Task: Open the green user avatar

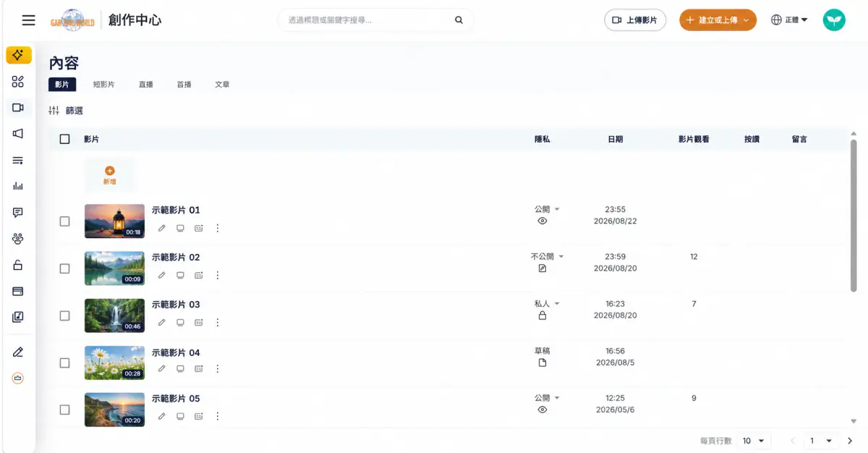Action: [x=834, y=20]
